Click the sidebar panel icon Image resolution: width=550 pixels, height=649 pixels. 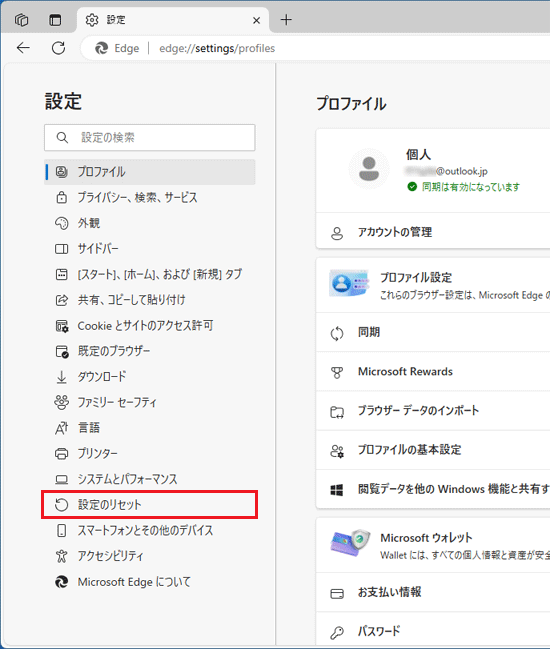(62, 249)
